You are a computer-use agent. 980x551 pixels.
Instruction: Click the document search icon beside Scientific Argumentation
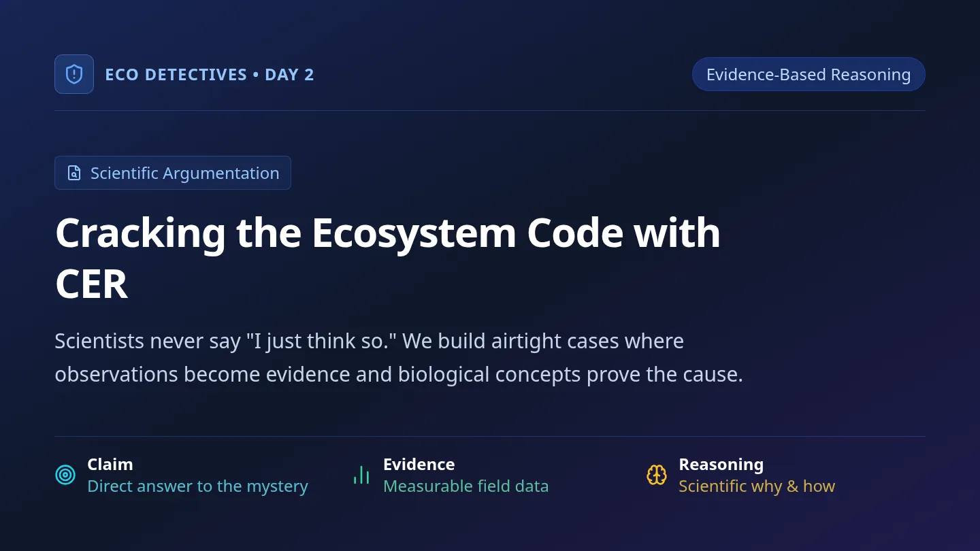(x=74, y=173)
